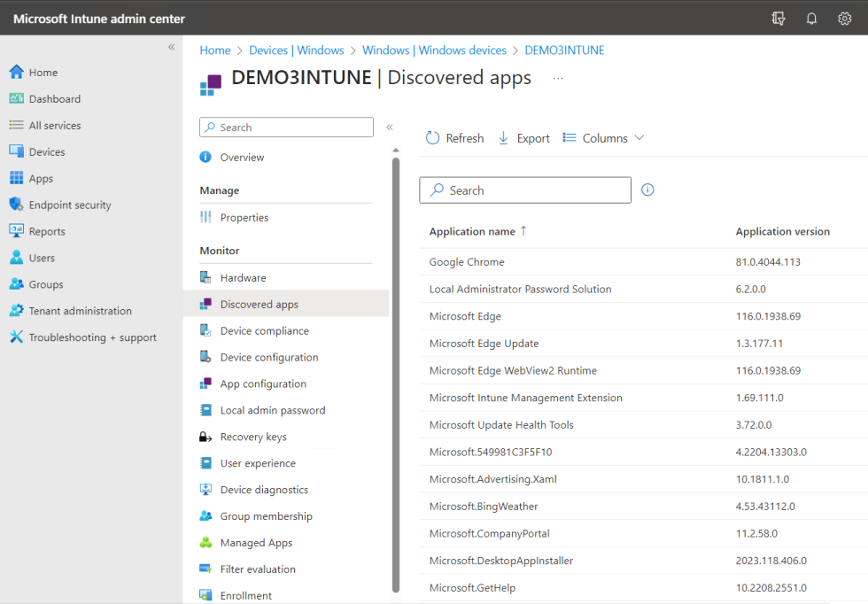
Task: Click the Reports icon in the sidebar
Action: (x=15, y=231)
